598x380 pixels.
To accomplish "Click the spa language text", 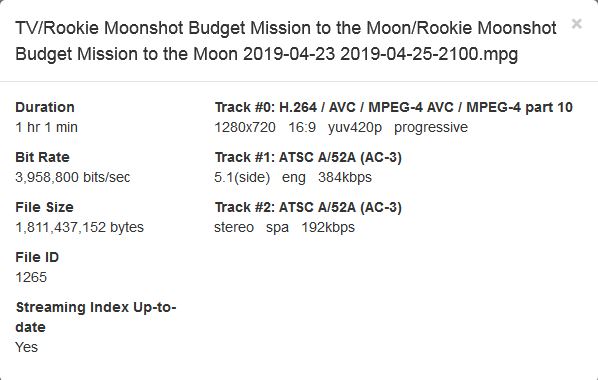I will [277, 227].
